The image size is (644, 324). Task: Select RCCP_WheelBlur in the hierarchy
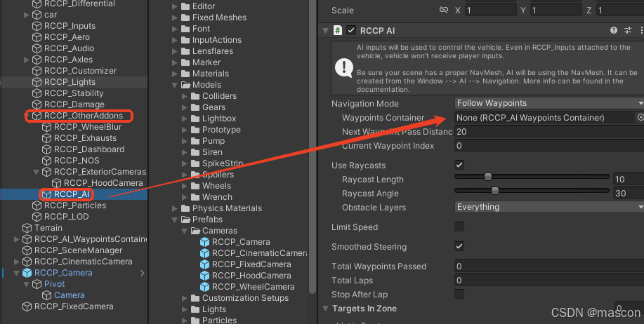(81, 127)
